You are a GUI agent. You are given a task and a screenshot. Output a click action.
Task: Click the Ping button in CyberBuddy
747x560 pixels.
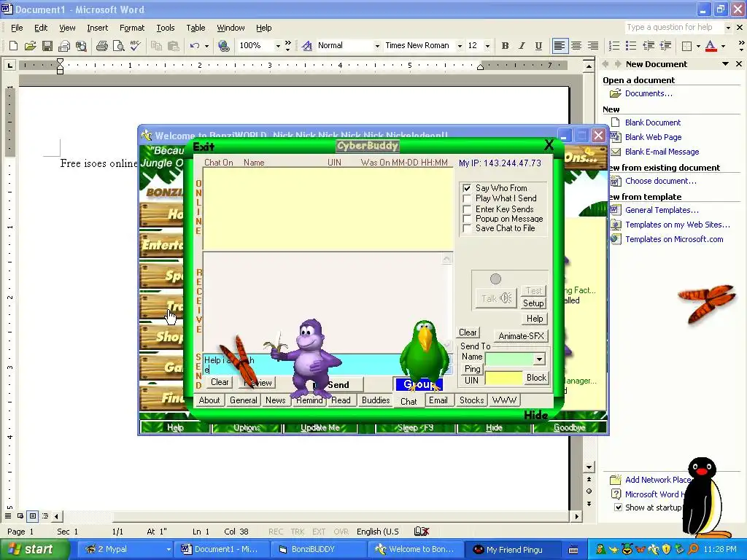(x=472, y=368)
